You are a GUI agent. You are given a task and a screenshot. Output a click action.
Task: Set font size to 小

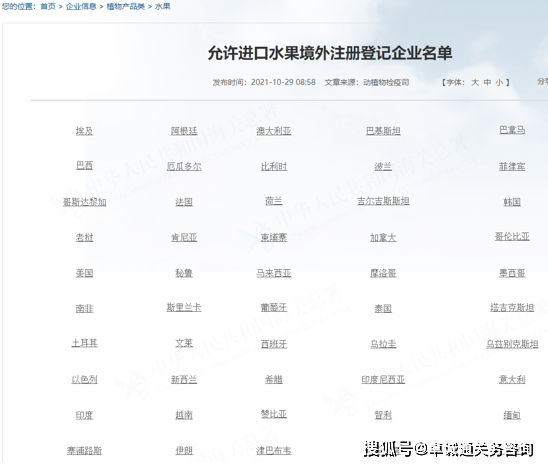pyautogui.click(x=499, y=83)
